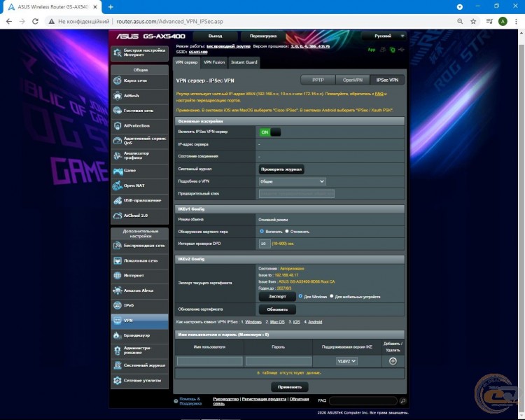525x420 pixels.
Task: Open Guest Network (Гостевая сеть) icon
Action: click(117, 111)
